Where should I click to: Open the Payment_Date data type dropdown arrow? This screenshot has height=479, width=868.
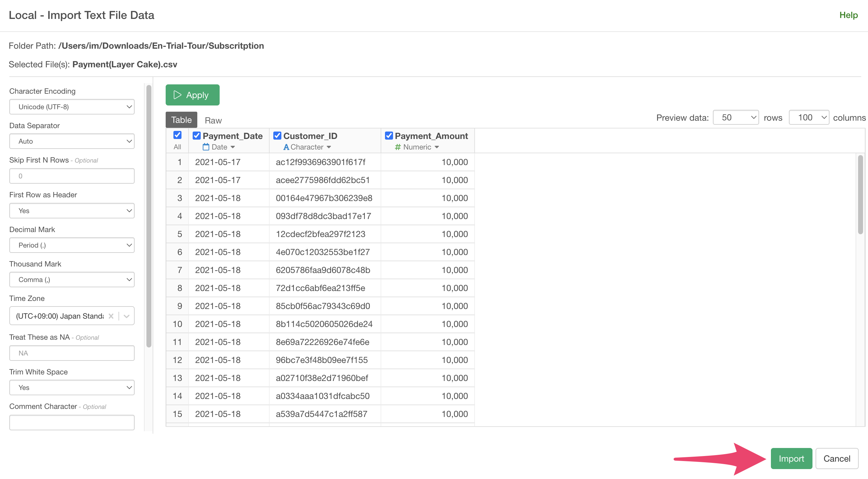tap(233, 147)
